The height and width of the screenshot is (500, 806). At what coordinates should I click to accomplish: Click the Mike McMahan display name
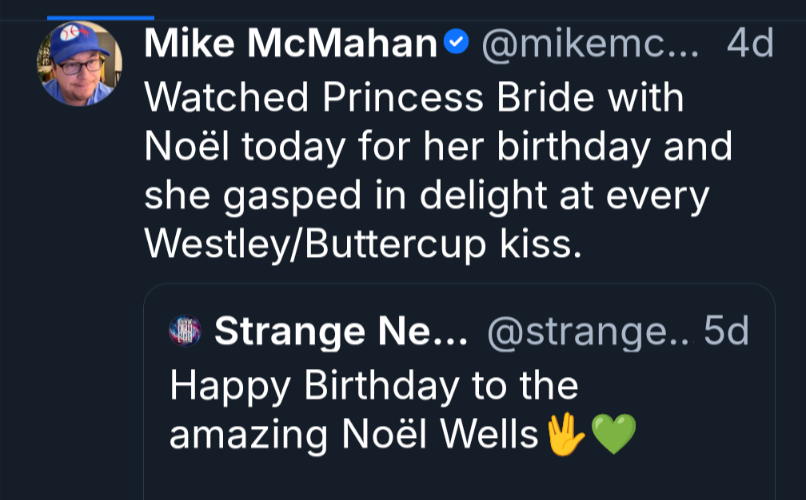(x=291, y=44)
